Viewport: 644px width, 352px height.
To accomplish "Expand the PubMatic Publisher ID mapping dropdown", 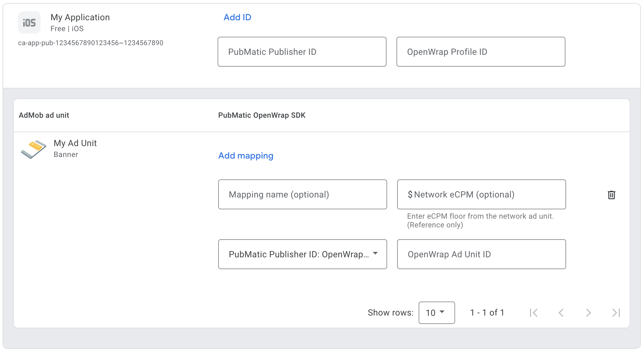I will point(302,254).
